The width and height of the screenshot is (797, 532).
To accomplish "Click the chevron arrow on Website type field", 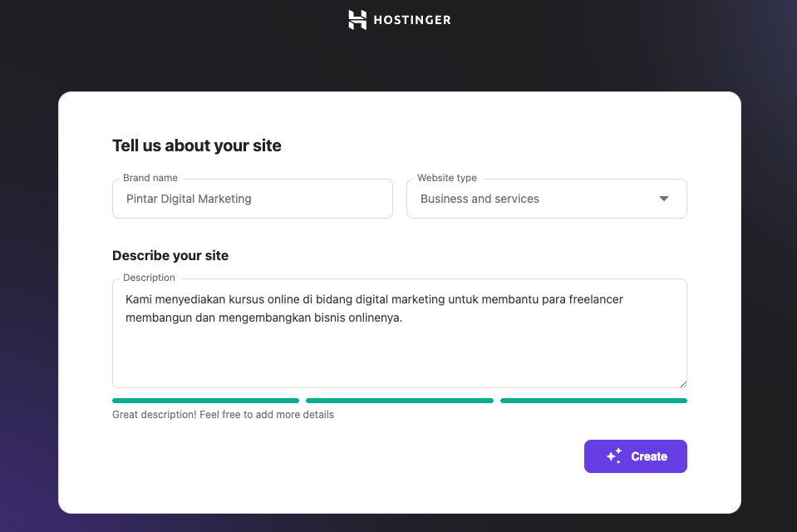I will [x=663, y=199].
